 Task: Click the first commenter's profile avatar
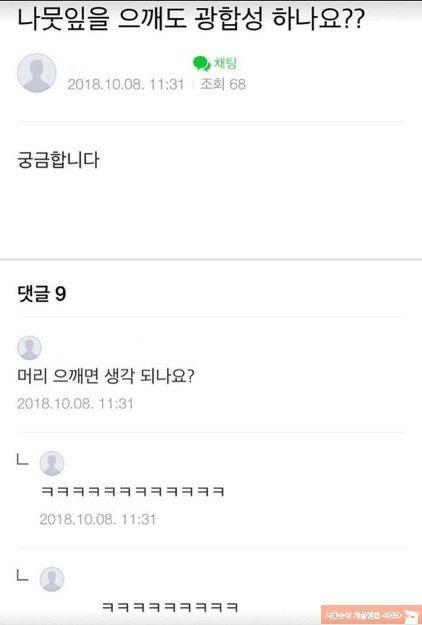[29, 348]
